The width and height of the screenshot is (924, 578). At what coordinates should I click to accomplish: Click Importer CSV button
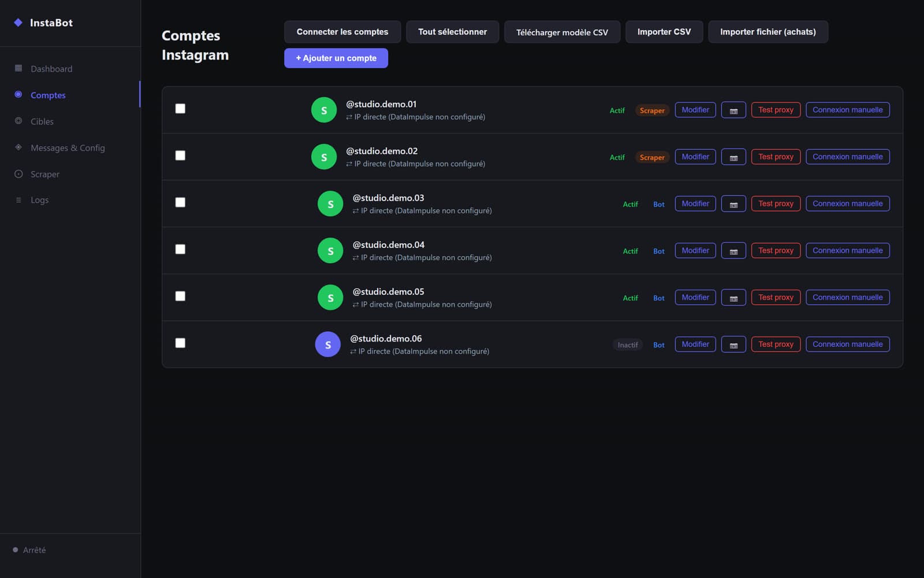[x=664, y=32]
